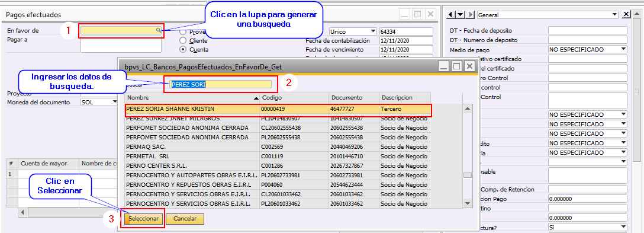The height and width of the screenshot is (233, 644).
Task: Click the sort arrow in Nombre column header
Action: [256, 98]
